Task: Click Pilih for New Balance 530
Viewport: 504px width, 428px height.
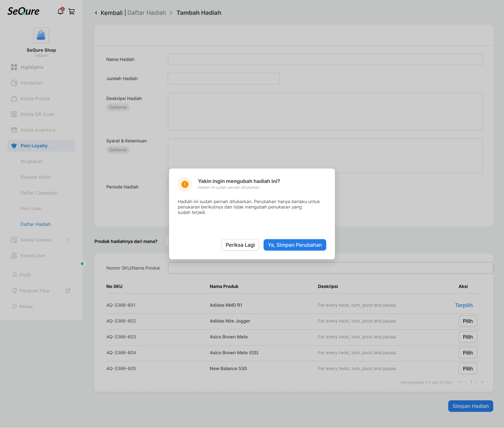Action: coord(468,369)
